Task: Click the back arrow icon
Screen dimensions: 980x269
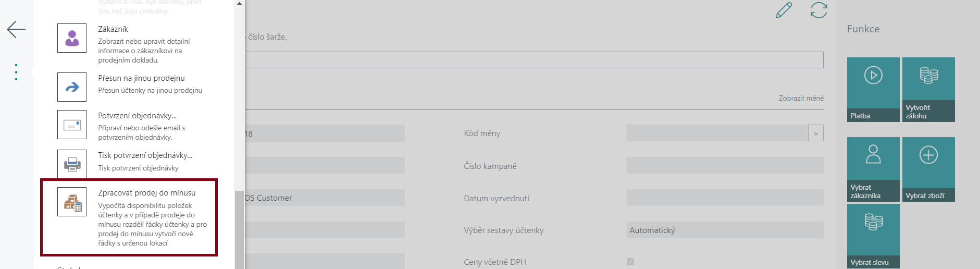Action: (16, 29)
